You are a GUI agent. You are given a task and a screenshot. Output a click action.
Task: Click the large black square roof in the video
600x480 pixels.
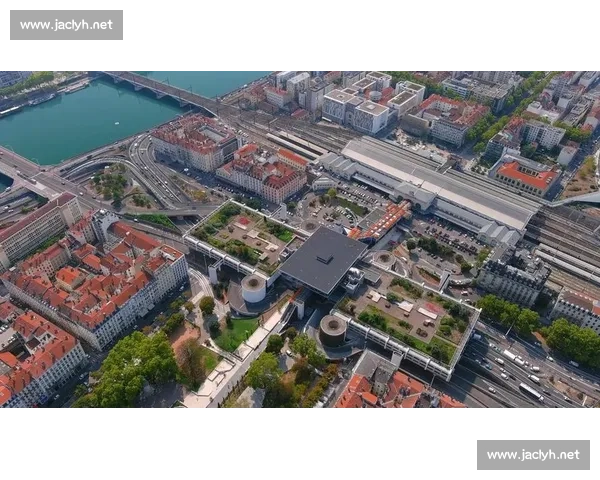point(323,260)
